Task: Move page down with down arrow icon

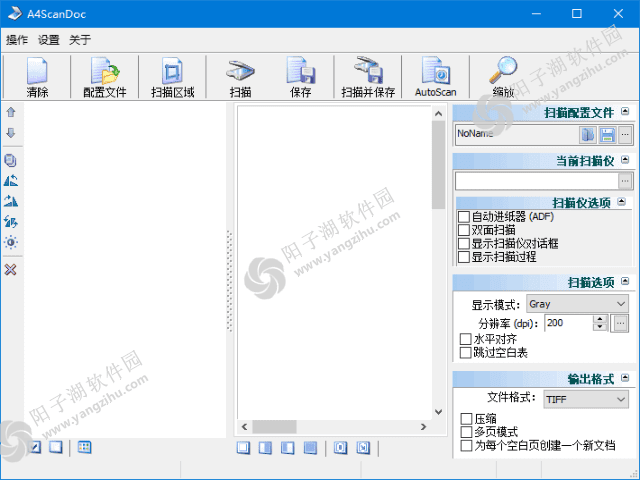Action: tap(11, 133)
